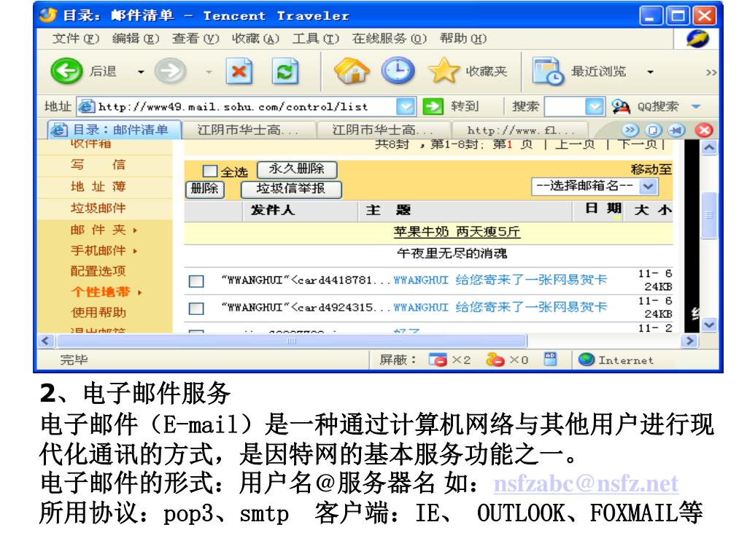Image resolution: width=747 pixels, height=560 pixels.
Task: Check first WWANGHUI card4418781 mail checkbox
Action: pos(196,281)
